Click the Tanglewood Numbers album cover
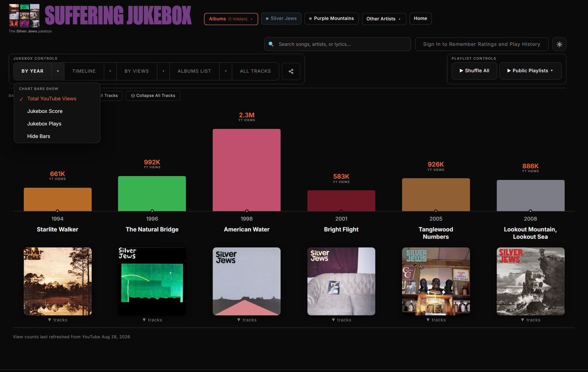This screenshot has height=372, width=588. coord(436,281)
